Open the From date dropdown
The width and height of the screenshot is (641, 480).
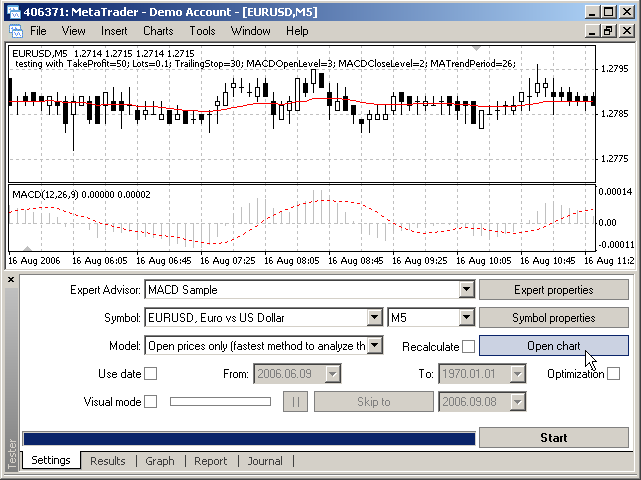pos(332,374)
